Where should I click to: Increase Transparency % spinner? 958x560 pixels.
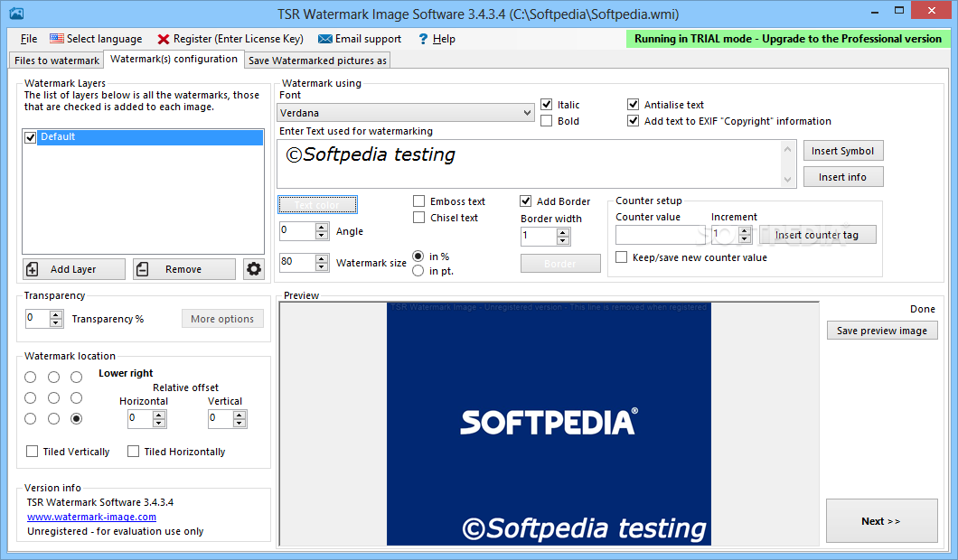click(56, 315)
